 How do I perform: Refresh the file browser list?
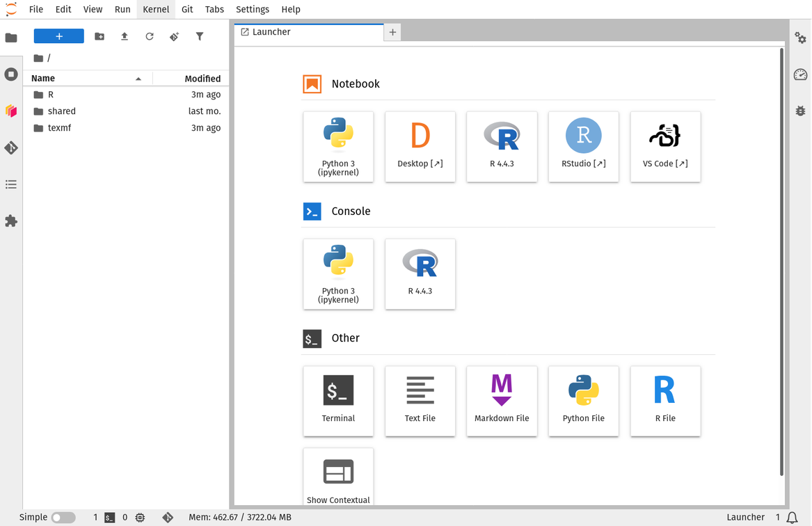[x=150, y=36]
